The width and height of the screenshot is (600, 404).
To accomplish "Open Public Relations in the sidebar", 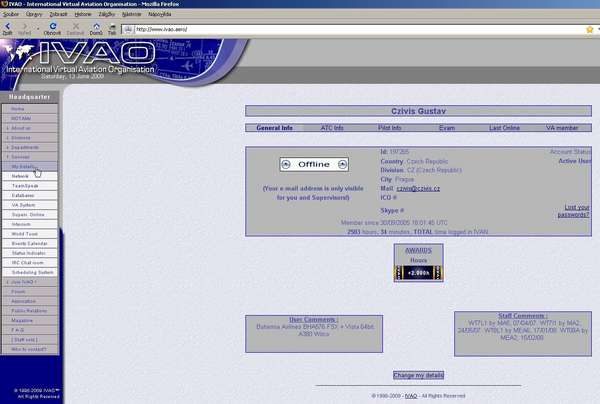I will coord(30,311).
